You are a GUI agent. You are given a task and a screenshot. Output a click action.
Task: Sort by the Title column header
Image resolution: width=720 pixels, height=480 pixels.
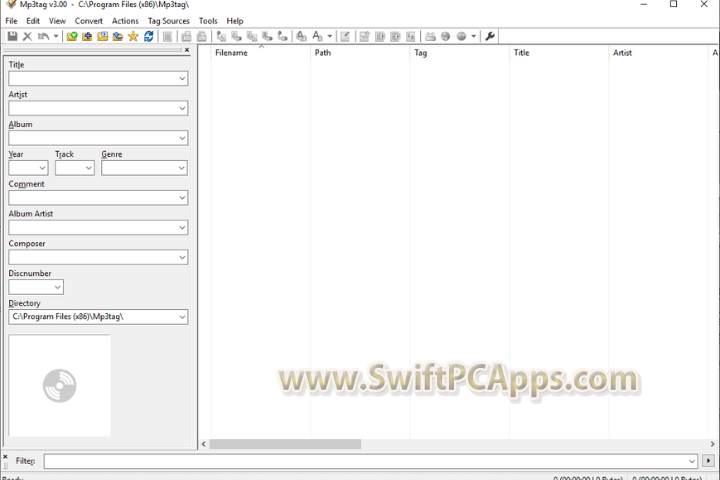coord(559,53)
